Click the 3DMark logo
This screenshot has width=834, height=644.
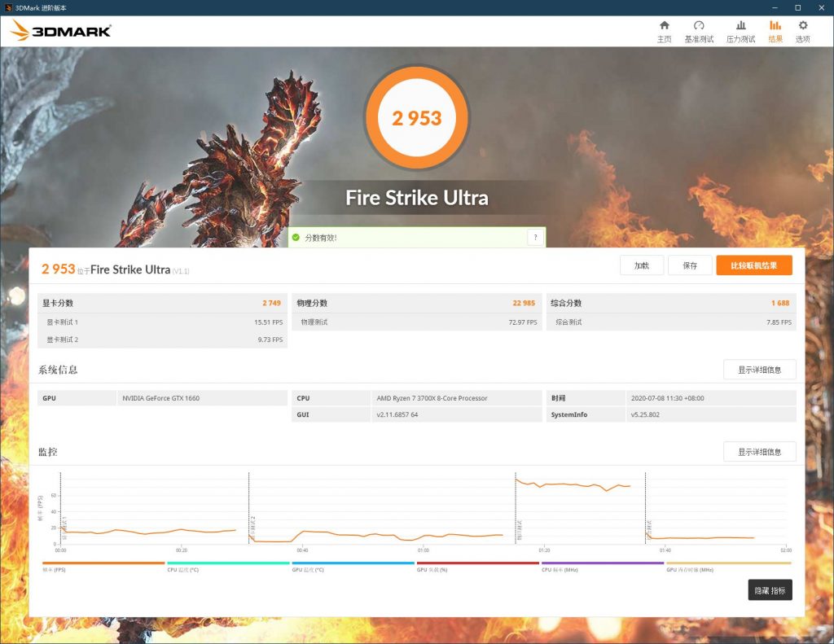coord(60,30)
